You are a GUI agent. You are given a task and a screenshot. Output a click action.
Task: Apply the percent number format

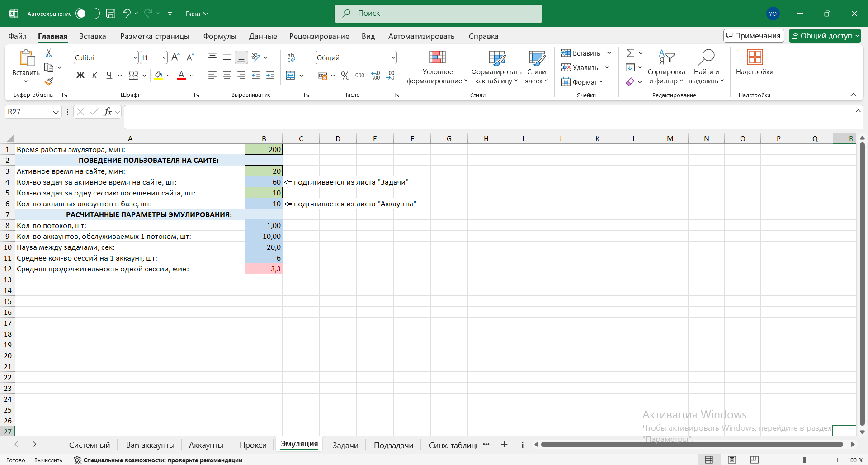tap(345, 76)
